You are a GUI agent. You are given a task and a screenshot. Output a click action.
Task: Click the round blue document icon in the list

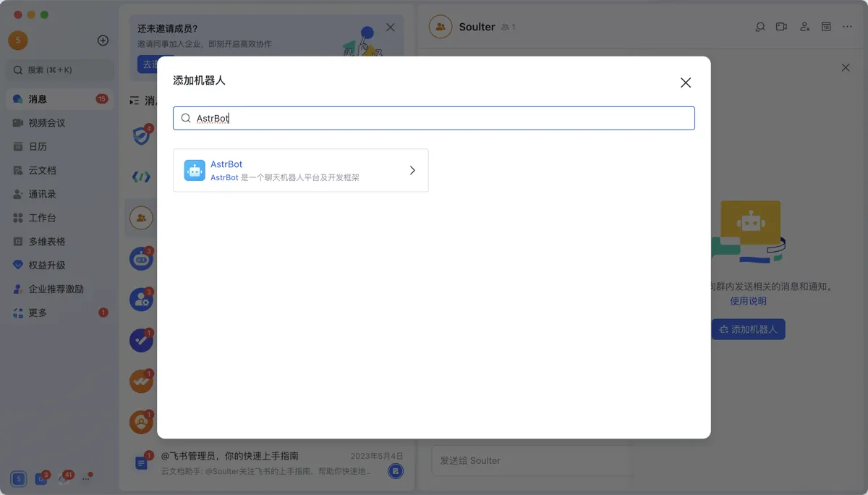(x=395, y=471)
